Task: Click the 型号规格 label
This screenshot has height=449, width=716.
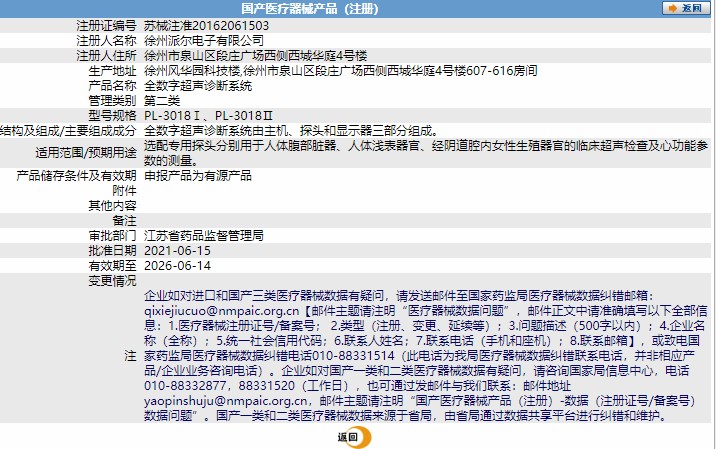Action: [112, 116]
